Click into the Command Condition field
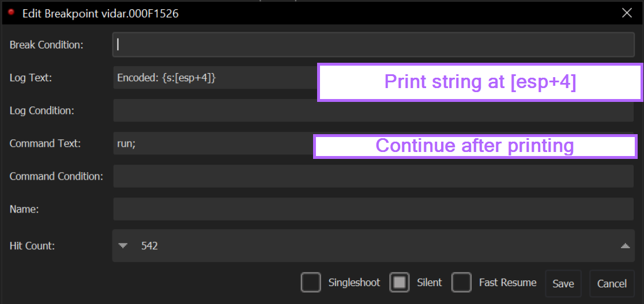The width and height of the screenshot is (644, 304). 374,176
